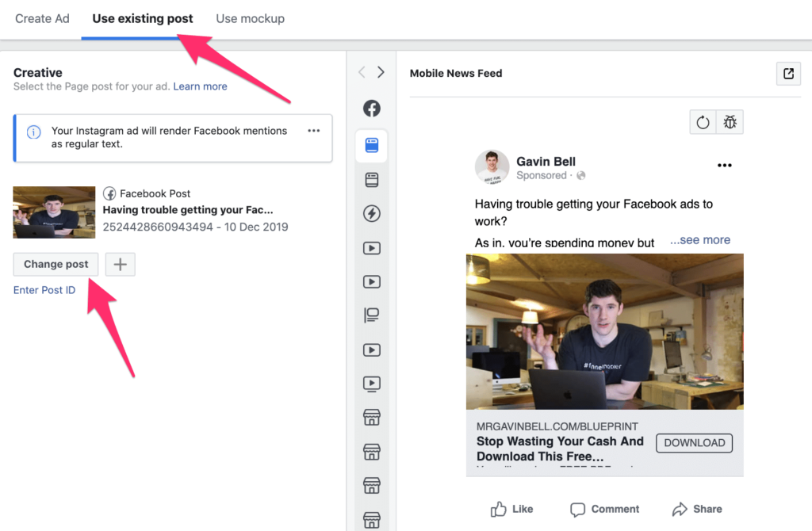The height and width of the screenshot is (531, 812).
Task: Click the post video thumbnail in Creative panel
Action: click(x=53, y=212)
